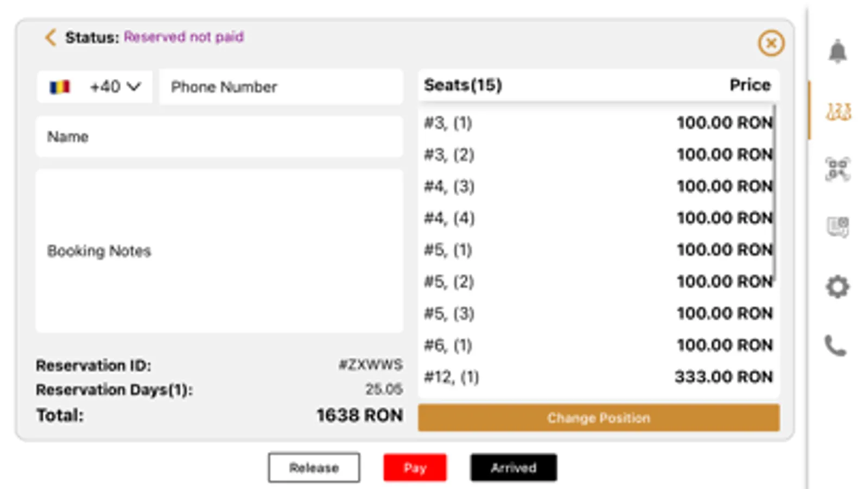868x489 pixels.
Task: Open the icon between QR scanner and gear
Action: 838,226
